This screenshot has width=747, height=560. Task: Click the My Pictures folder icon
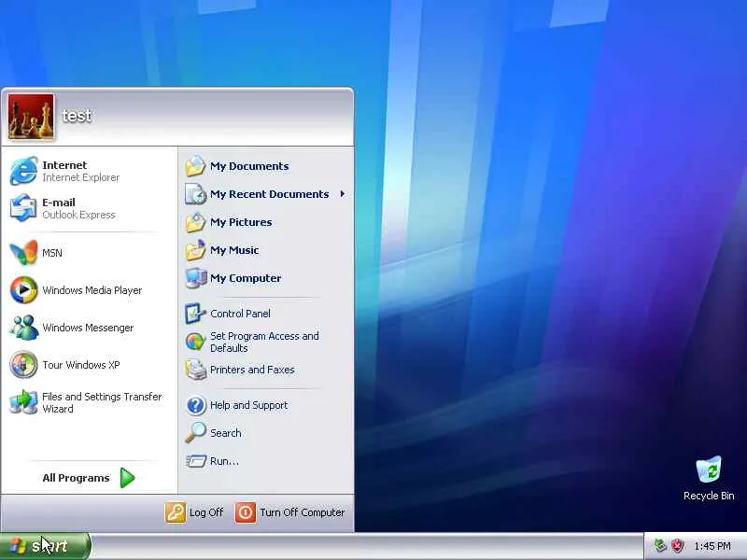pyautogui.click(x=195, y=222)
